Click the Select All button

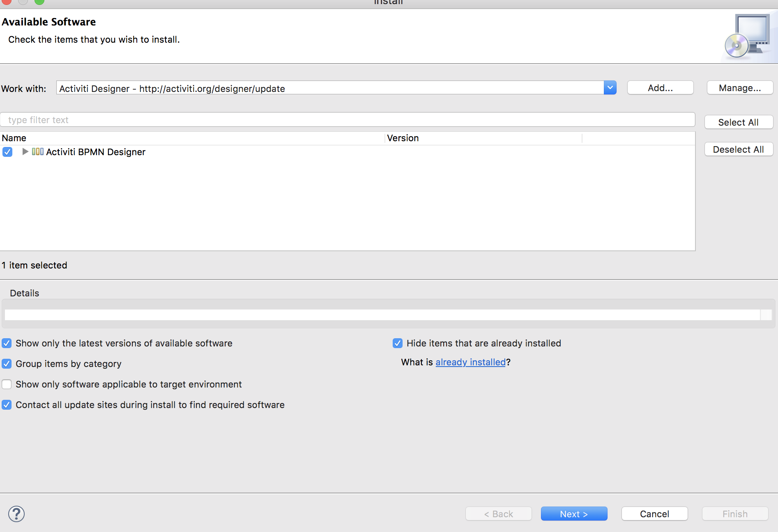click(738, 122)
